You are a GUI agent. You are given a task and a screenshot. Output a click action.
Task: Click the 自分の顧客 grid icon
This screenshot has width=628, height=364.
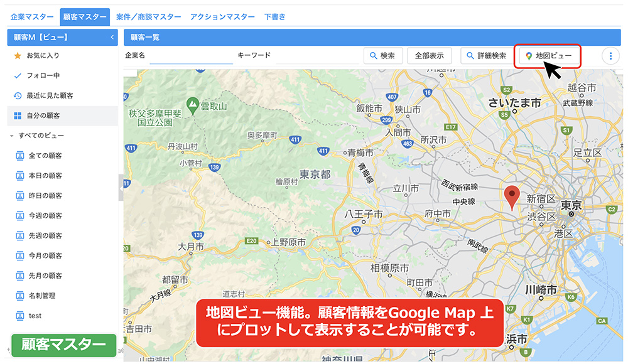(x=18, y=115)
